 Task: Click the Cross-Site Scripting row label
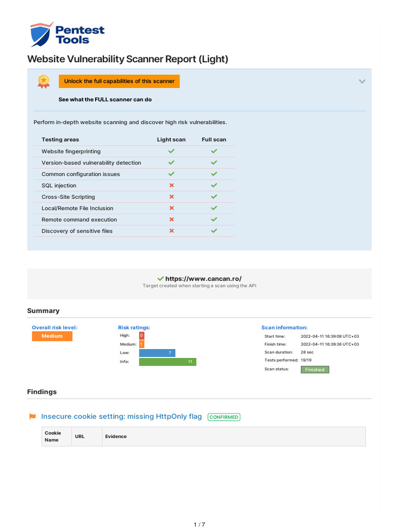tap(68, 197)
